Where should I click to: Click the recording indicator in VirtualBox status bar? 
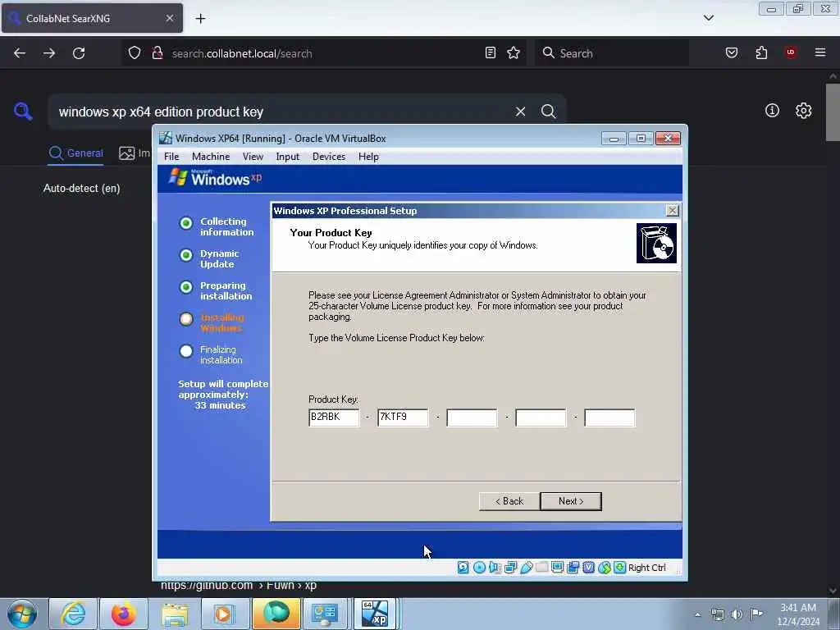coord(573,568)
